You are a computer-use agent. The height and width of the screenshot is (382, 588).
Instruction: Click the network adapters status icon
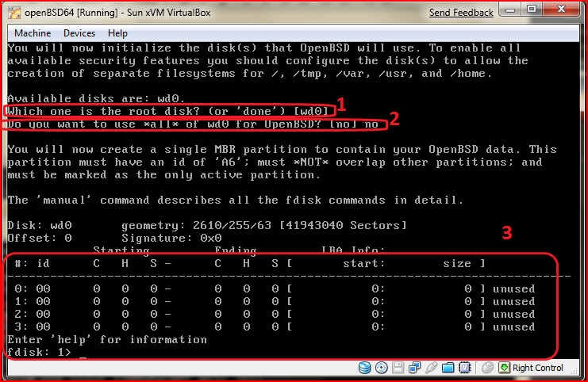pos(414,368)
